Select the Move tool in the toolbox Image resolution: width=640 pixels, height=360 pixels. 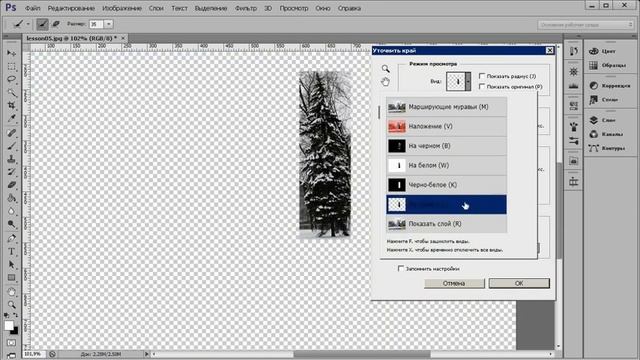pyautogui.click(x=11, y=53)
